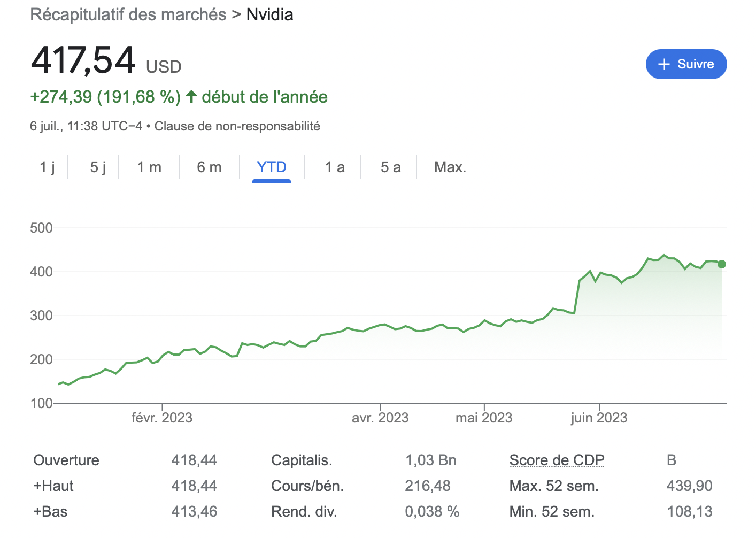This screenshot has width=756, height=538.
Task: Follow Nvidia with the Suivre button
Action: click(686, 64)
